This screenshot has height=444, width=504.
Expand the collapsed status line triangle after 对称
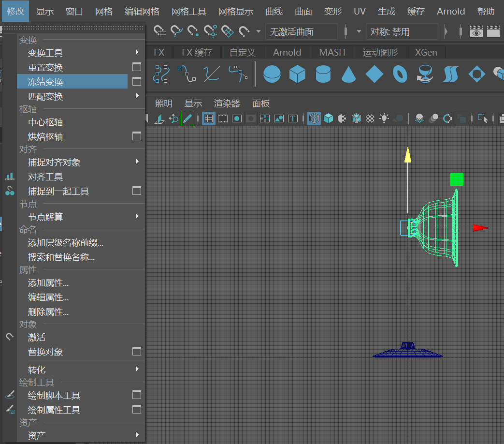click(x=446, y=31)
